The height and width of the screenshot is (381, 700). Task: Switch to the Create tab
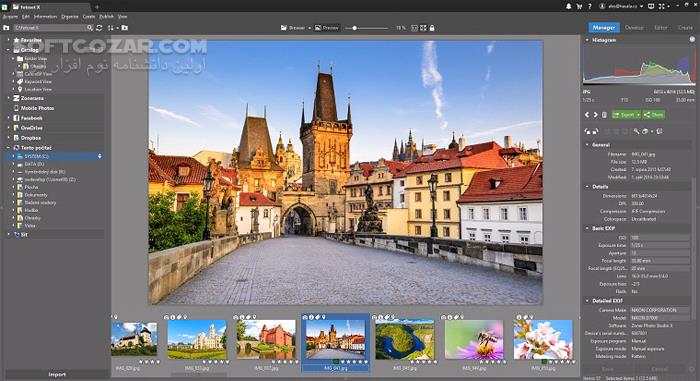click(685, 27)
